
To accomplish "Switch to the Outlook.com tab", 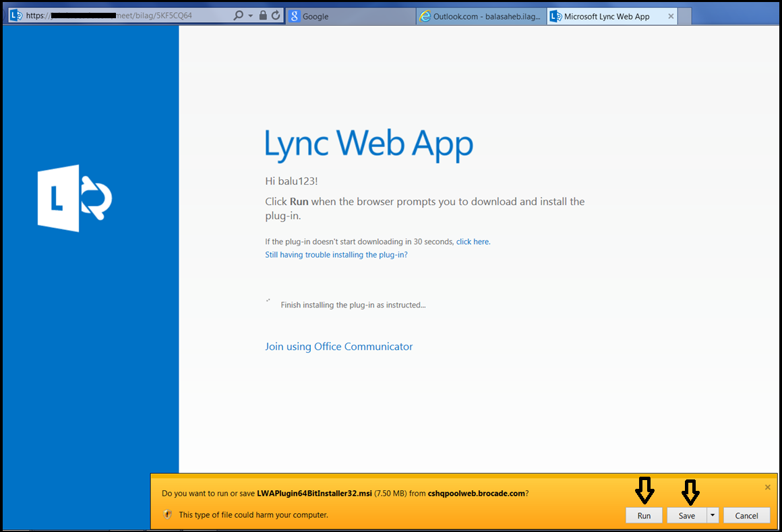I will coord(481,16).
